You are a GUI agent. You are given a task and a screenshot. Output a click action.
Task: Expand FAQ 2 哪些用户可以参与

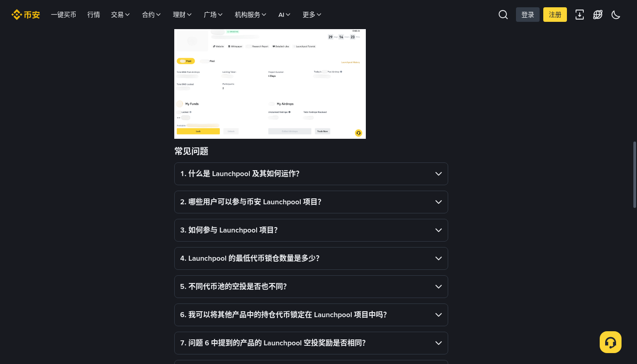click(311, 202)
